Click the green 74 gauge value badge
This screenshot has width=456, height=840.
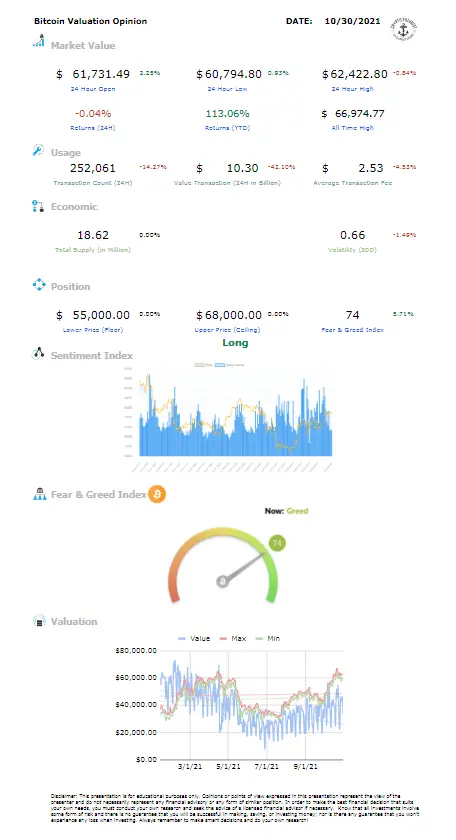coord(277,543)
